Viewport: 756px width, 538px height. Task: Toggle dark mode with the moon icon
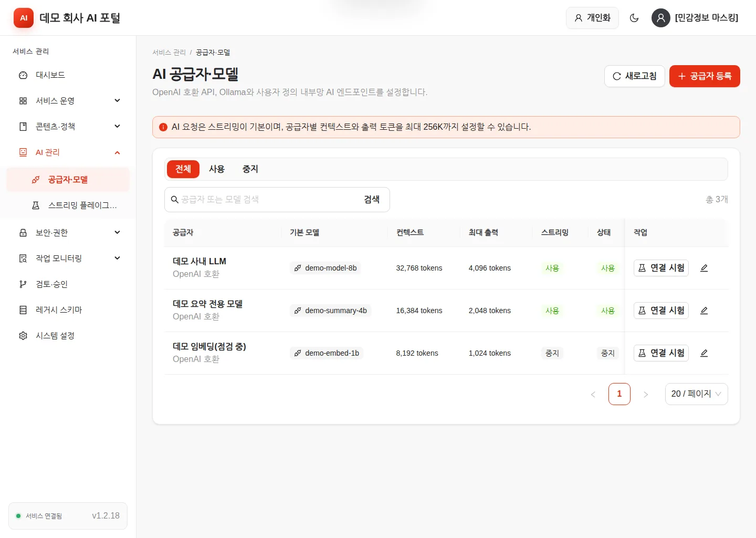pos(634,18)
